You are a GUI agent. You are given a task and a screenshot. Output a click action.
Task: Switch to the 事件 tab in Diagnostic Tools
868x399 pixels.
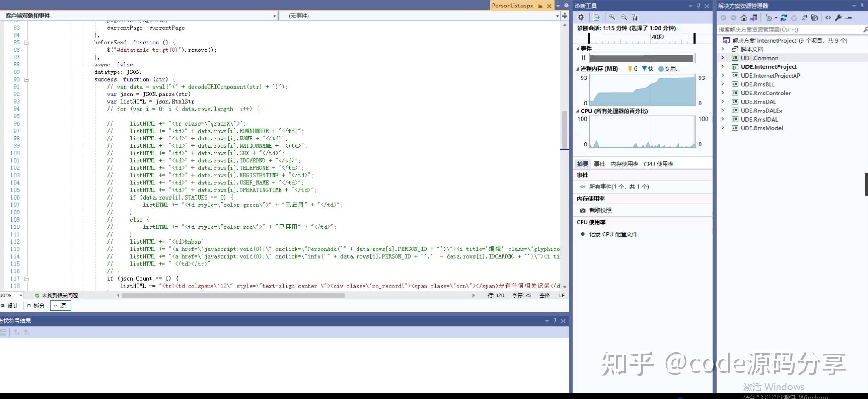pos(599,164)
